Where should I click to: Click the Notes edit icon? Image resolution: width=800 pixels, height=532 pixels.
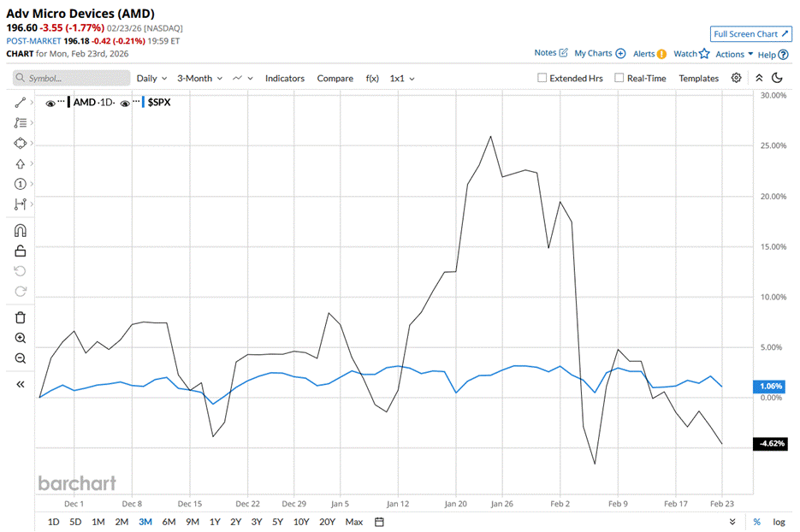click(563, 52)
